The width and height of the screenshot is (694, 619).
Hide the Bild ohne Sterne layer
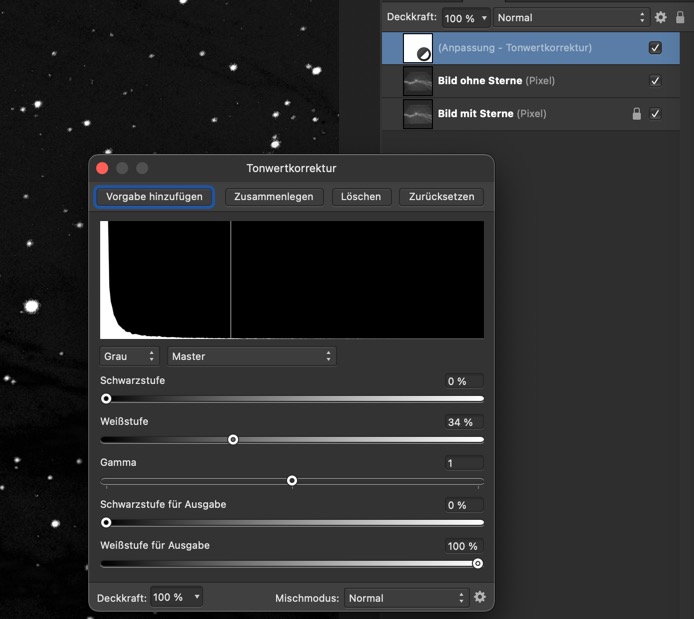point(655,81)
